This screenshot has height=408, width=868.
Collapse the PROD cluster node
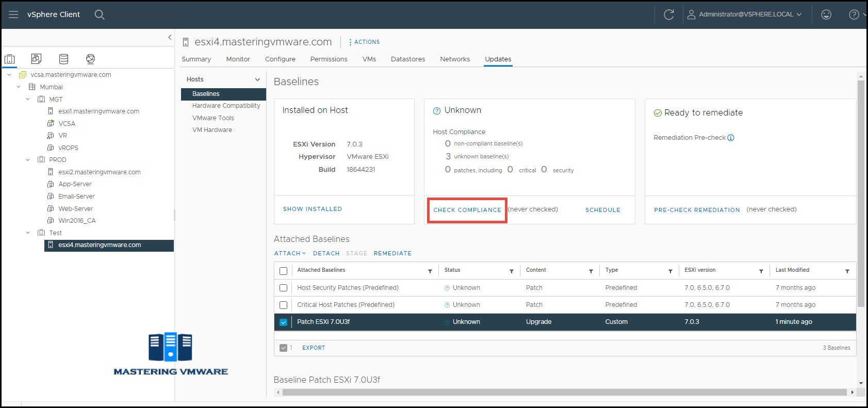[x=28, y=160]
